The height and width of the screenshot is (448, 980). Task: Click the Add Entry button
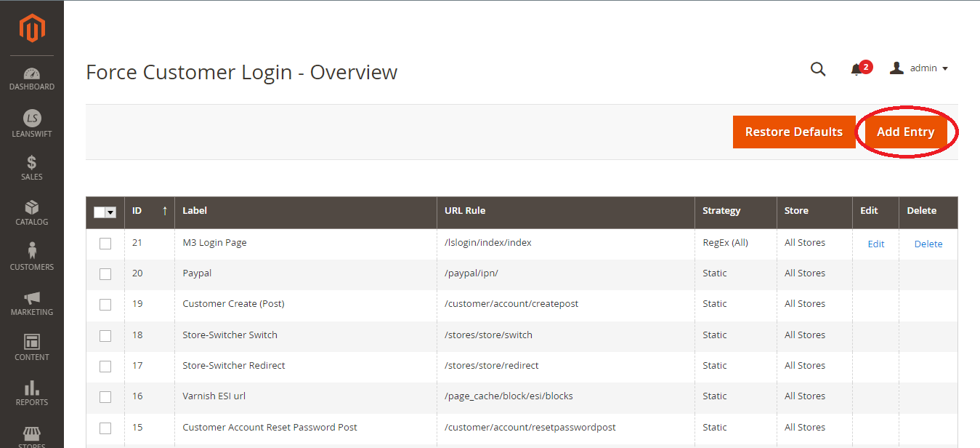(x=906, y=132)
